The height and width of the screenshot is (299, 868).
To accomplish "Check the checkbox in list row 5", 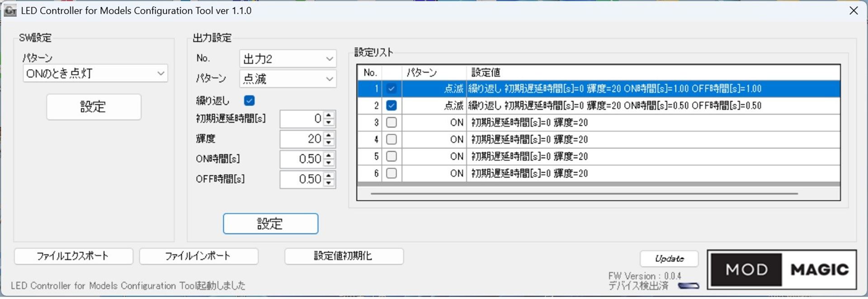I will pos(392,157).
